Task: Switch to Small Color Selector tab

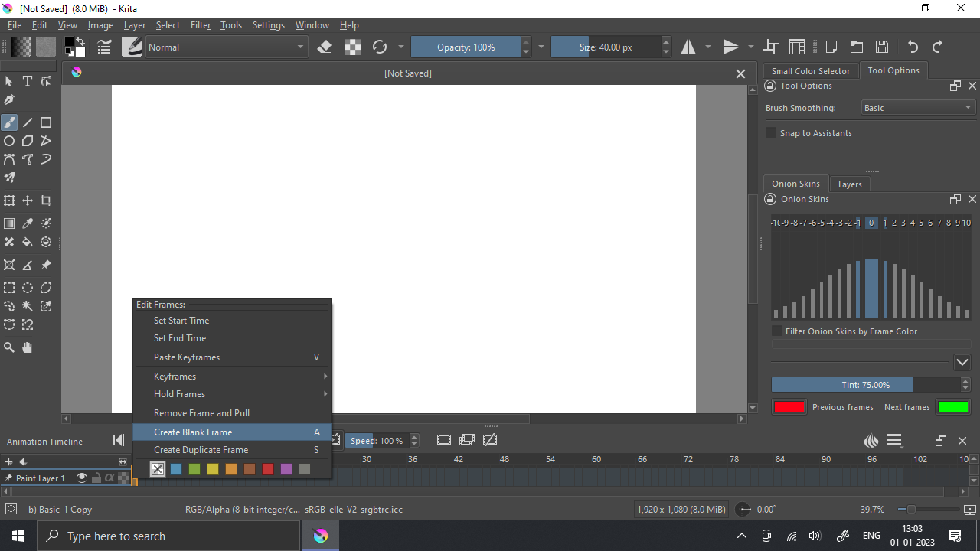Action: pyautogui.click(x=810, y=70)
